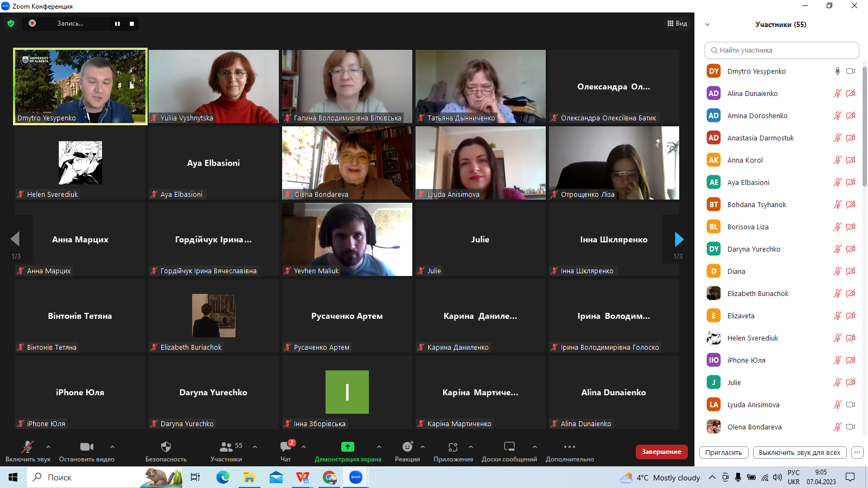Click the Invite button
Screen dimensions: 868x488
[724, 452]
